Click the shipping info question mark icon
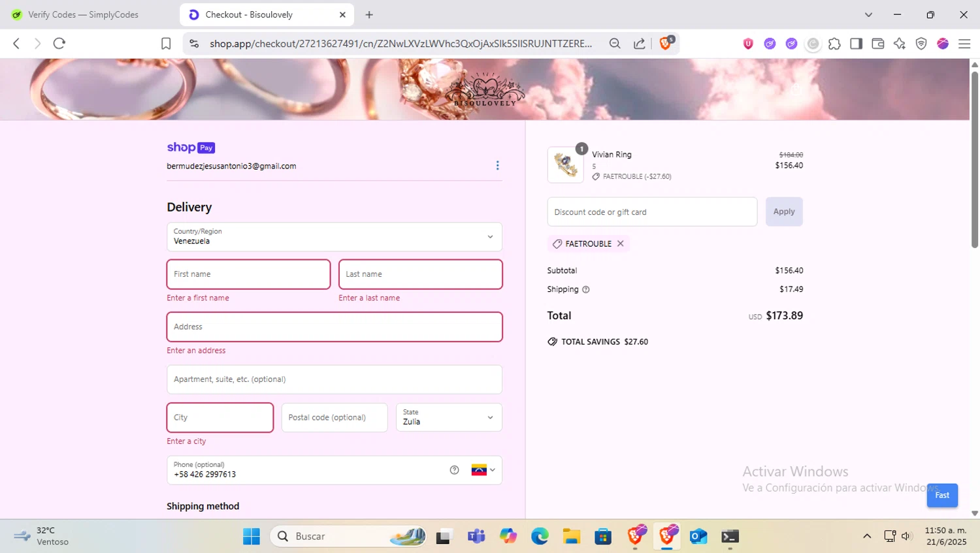Image resolution: width=980 pixels, height=553 pixels. pyautogui.click(x=585, y=289)
